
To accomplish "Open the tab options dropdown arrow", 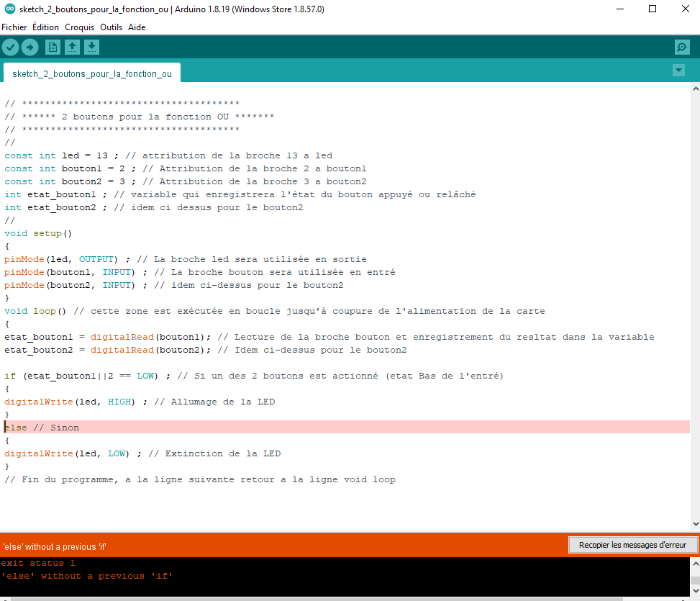I will pyautogui.click(x=679, y=70).
